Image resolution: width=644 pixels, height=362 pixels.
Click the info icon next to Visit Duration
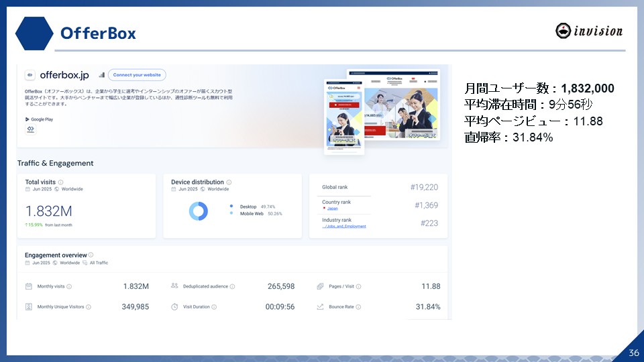pos(214,307)
